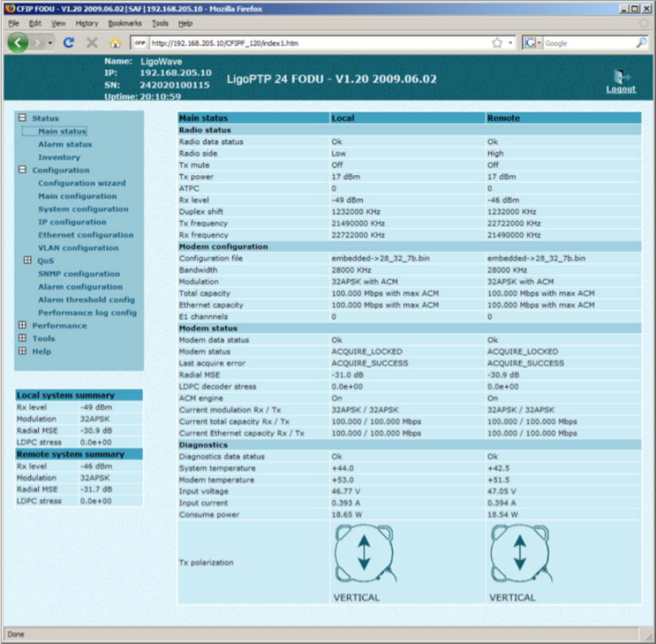Open the Inventory page
656x644 pixels.
pyautogui.click(x=59, y=158)
